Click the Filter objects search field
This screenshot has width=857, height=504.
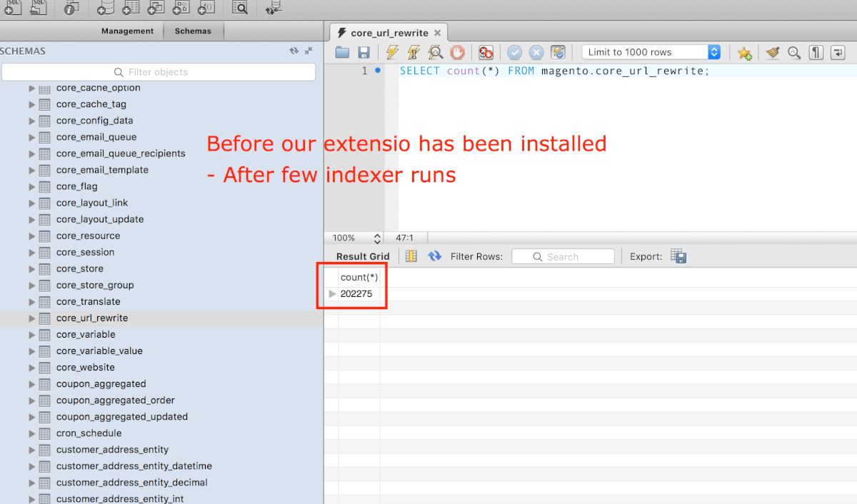tap(158, 72)
